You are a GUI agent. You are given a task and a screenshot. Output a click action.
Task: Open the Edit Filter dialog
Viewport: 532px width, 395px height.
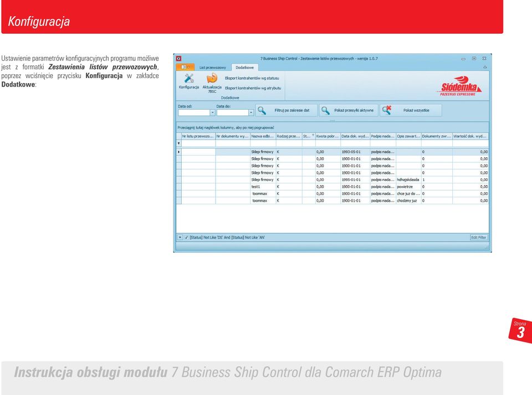tap(479, 237)
